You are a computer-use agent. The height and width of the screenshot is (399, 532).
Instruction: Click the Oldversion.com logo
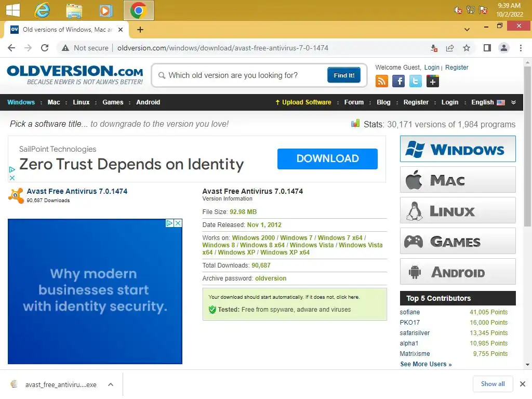coord(75,75)
